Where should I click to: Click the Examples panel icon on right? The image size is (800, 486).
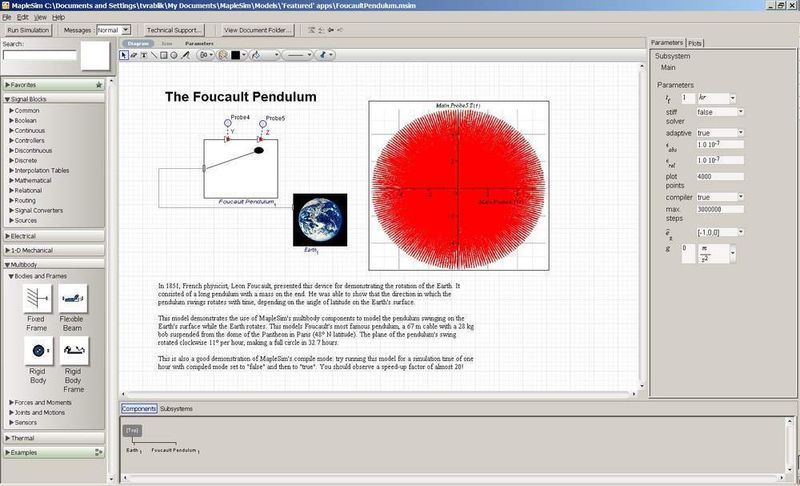[98, 452]
